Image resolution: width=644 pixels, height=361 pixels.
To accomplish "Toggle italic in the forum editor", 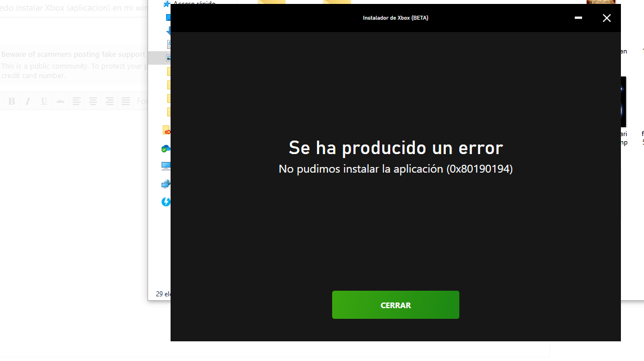I will 28,101.
